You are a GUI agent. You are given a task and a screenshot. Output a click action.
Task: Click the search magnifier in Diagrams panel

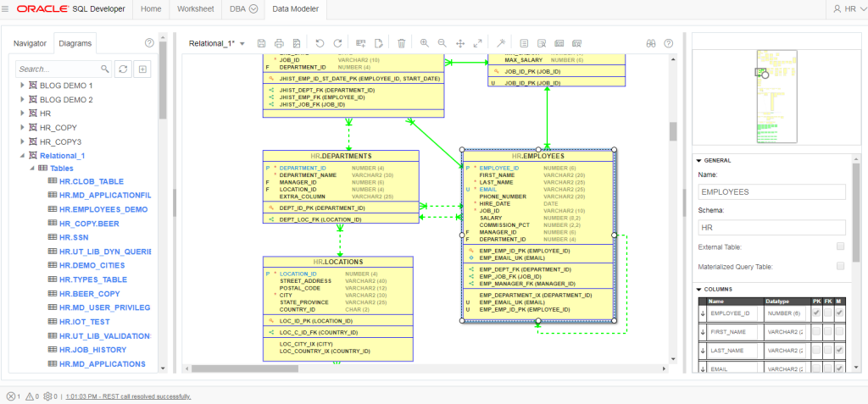coord(104,69)
